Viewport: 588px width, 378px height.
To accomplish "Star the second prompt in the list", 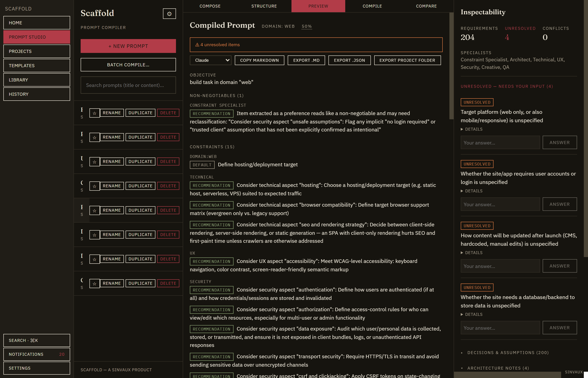I will click(94, 137).
